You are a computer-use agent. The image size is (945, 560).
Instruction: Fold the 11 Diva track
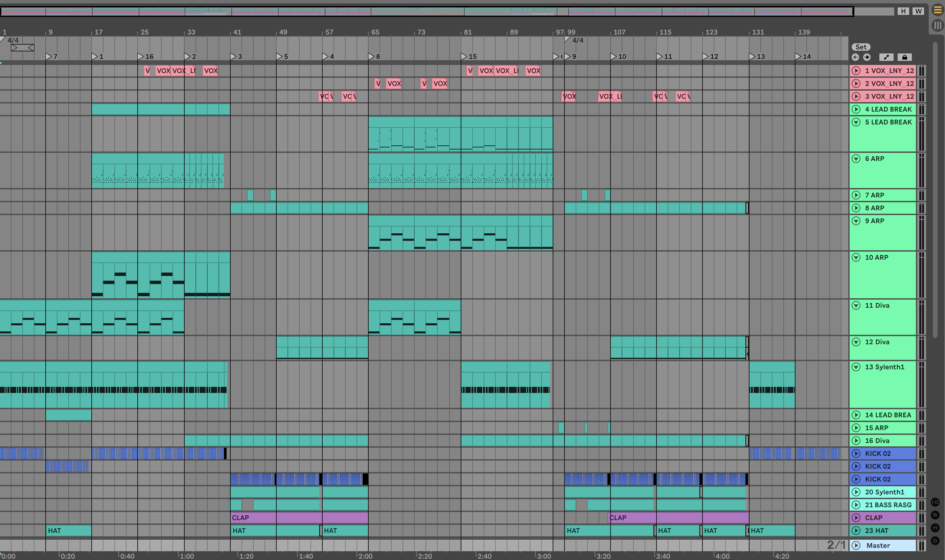tap(856, 306)
